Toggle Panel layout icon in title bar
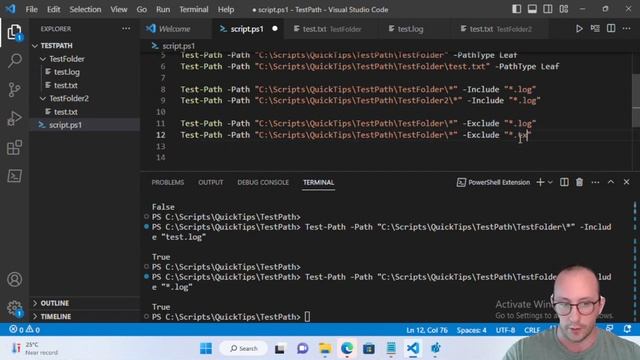This screenshot has width=640, height=360. [x=532, y=9]
